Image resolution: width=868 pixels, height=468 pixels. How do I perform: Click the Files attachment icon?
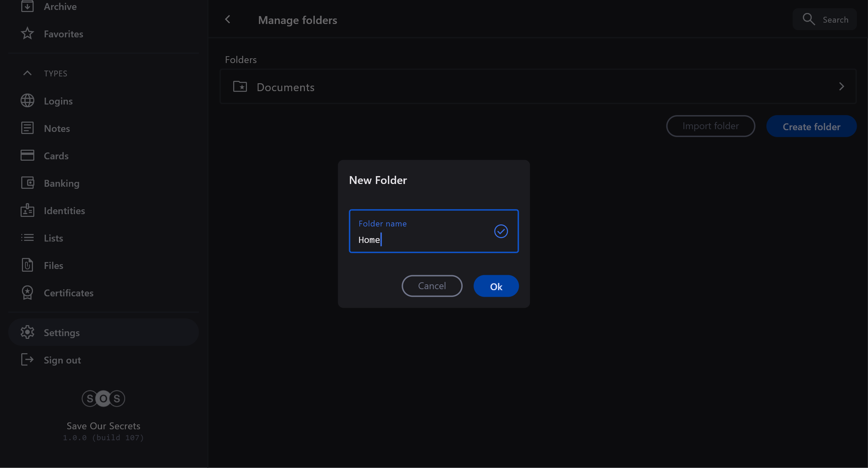click(x=27, y=265)
